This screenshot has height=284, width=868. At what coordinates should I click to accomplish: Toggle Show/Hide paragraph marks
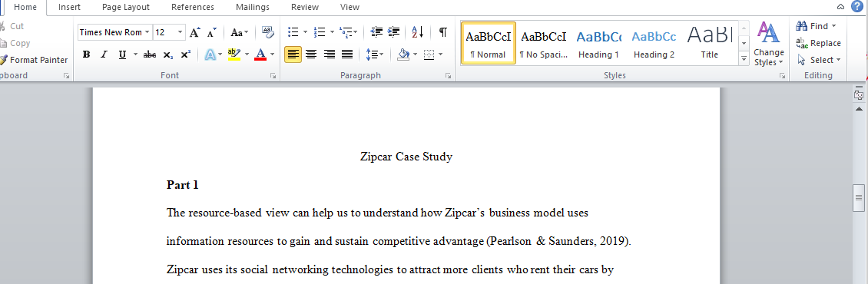(x=443, y=32)
